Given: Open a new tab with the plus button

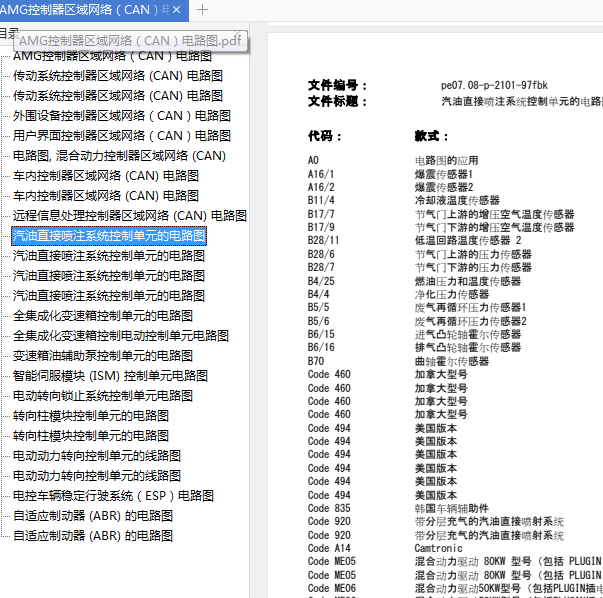Looking at the screenshot, I should click(x=202, y=10).
